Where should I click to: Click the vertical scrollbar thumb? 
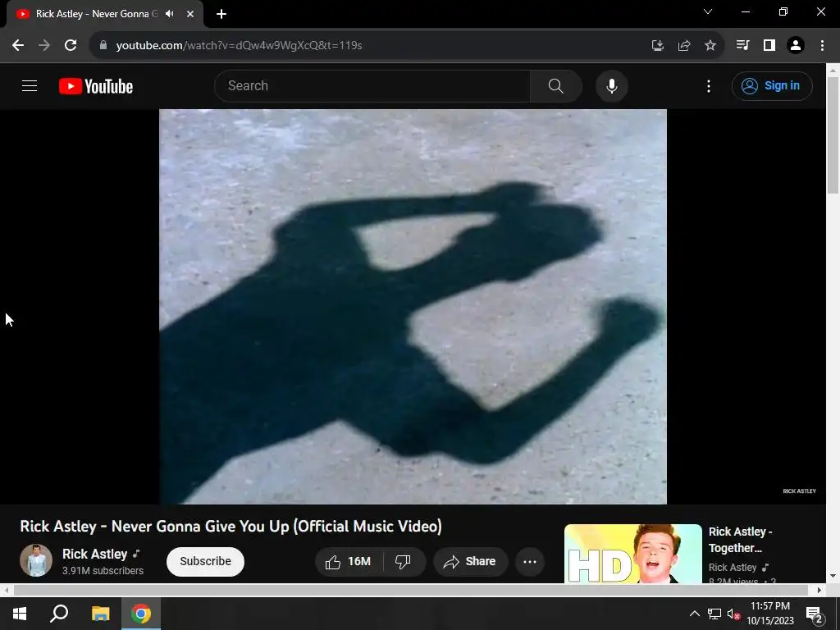pyautogui.click(x=833, y=135)
